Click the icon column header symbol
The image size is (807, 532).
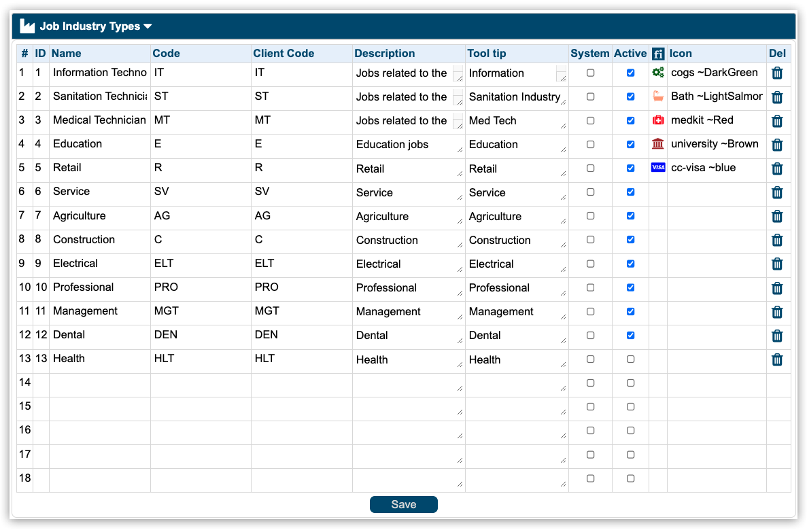click(657, 54)
